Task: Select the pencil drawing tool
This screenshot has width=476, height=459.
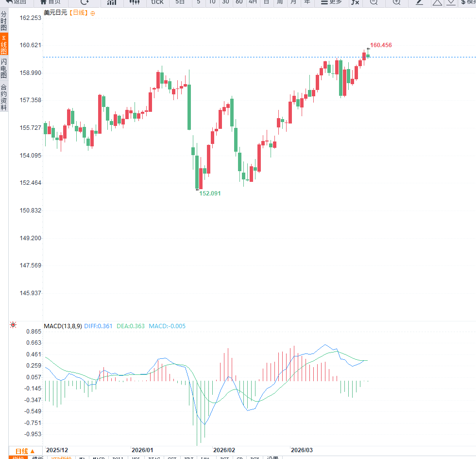Action: click(x=420, y=2)
